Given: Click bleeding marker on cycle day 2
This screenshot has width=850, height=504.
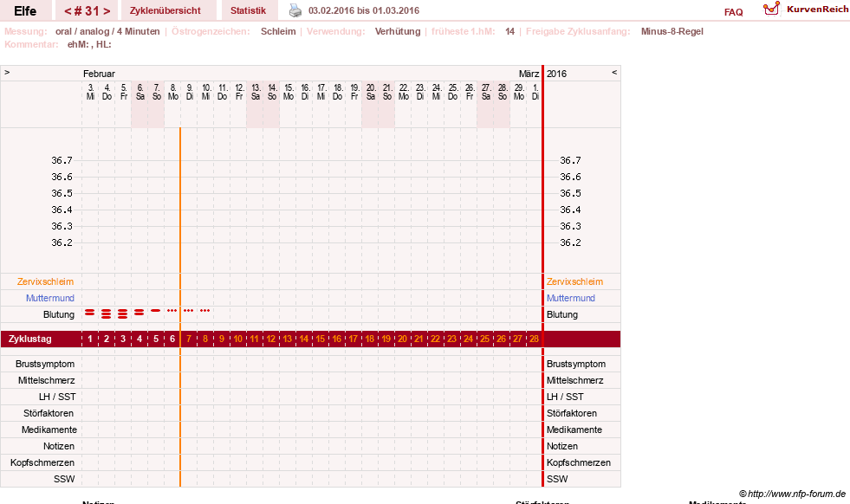Looking at the screenshot, I should pos(107,313).
